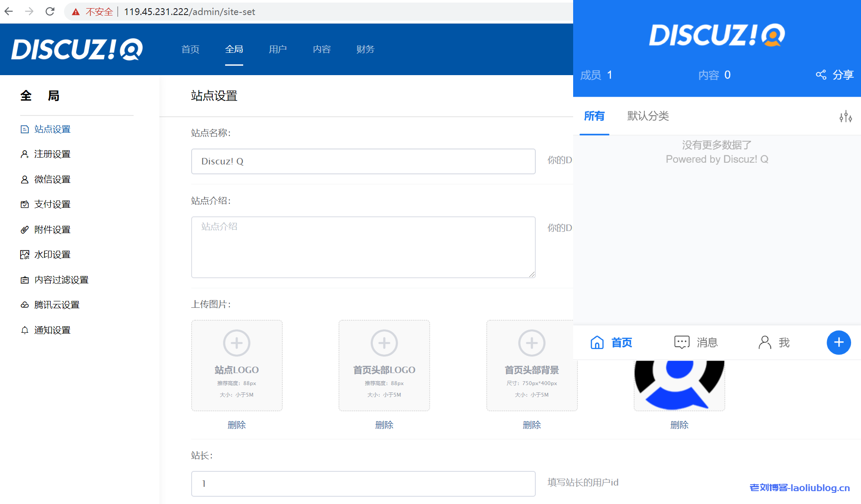This screenshot has width=861, height=504.
Task: Open the filter sliders icon
Action: coord(846,116)
